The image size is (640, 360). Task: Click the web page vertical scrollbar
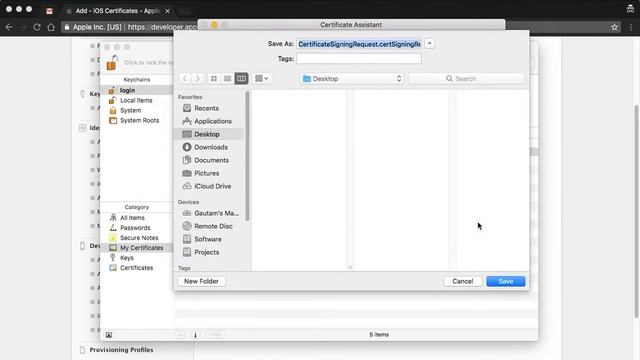[636, 211]
